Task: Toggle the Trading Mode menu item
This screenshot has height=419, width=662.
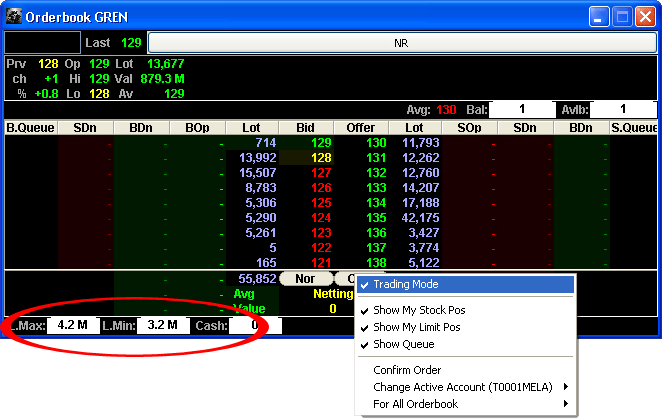Action: [x=465, y=284]
